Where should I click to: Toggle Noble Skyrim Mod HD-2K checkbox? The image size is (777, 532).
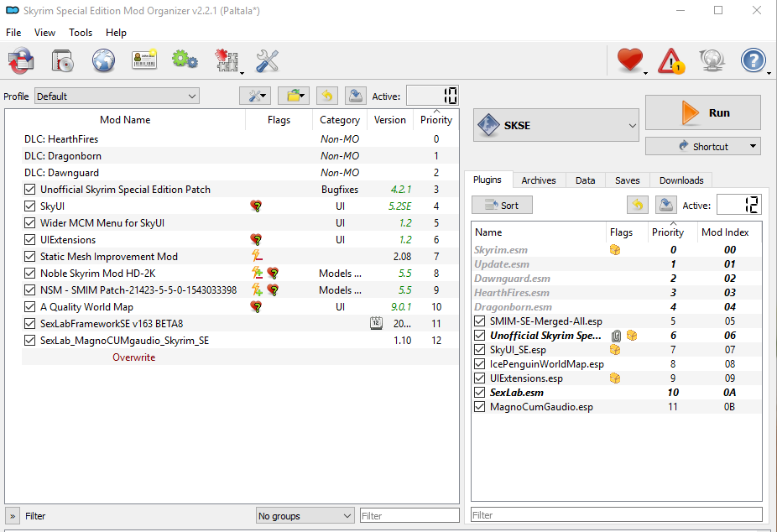point(29,274)
